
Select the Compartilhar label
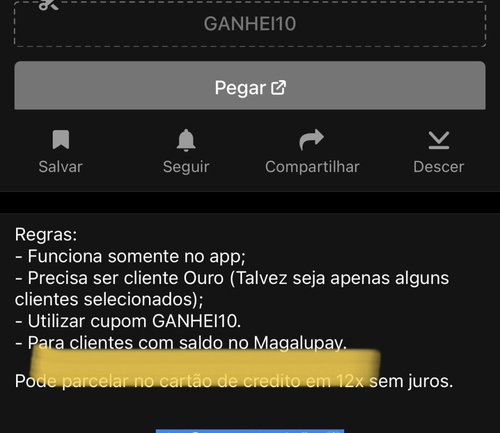tap(312, 167)
